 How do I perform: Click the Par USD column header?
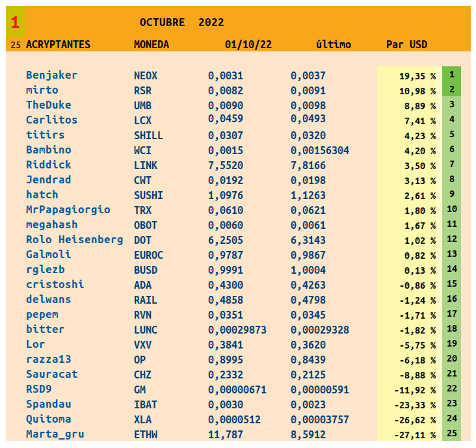click(x=406, y=45)
